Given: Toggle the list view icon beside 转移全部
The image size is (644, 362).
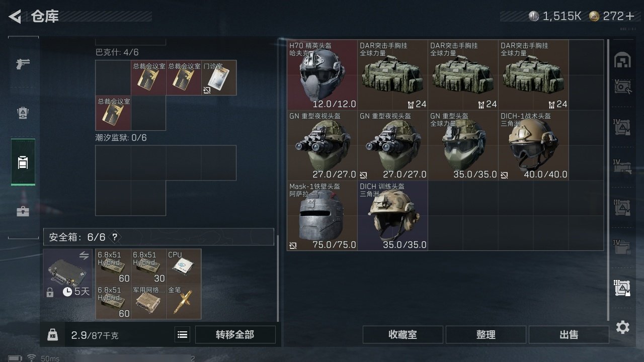Looking at the screenshot, I should pyautogui.click(x=183, y=335).
